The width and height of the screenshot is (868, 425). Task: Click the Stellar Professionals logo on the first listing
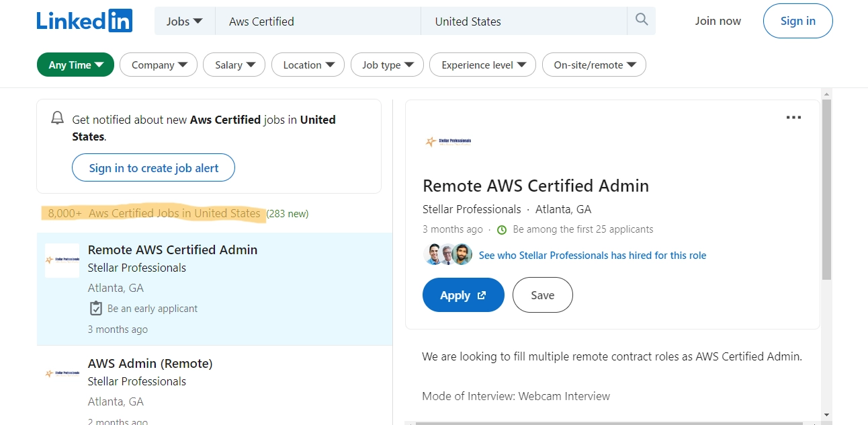point(62,260)
